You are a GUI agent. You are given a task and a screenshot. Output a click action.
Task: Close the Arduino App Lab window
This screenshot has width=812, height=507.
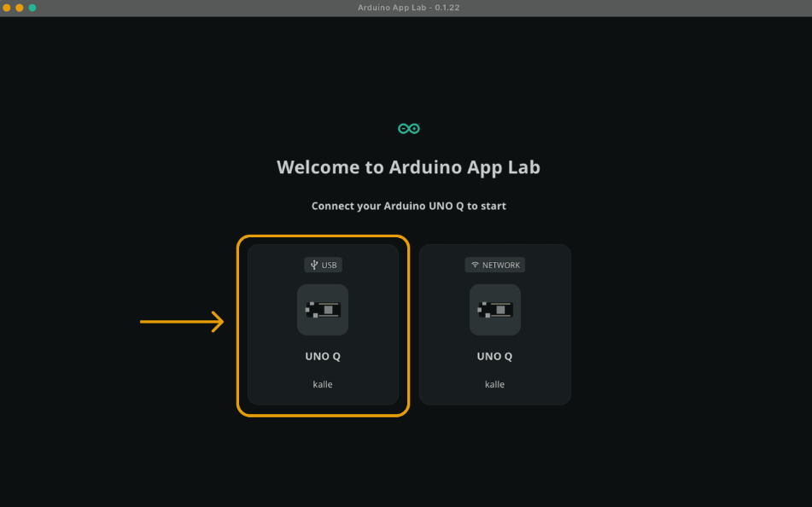pyautogui.click(x=7, y=8)
